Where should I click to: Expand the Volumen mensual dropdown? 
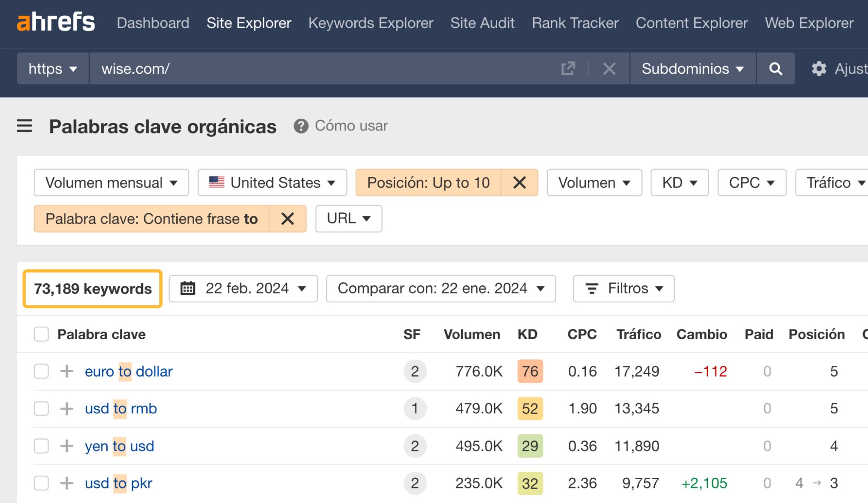[x=111, y=182]
